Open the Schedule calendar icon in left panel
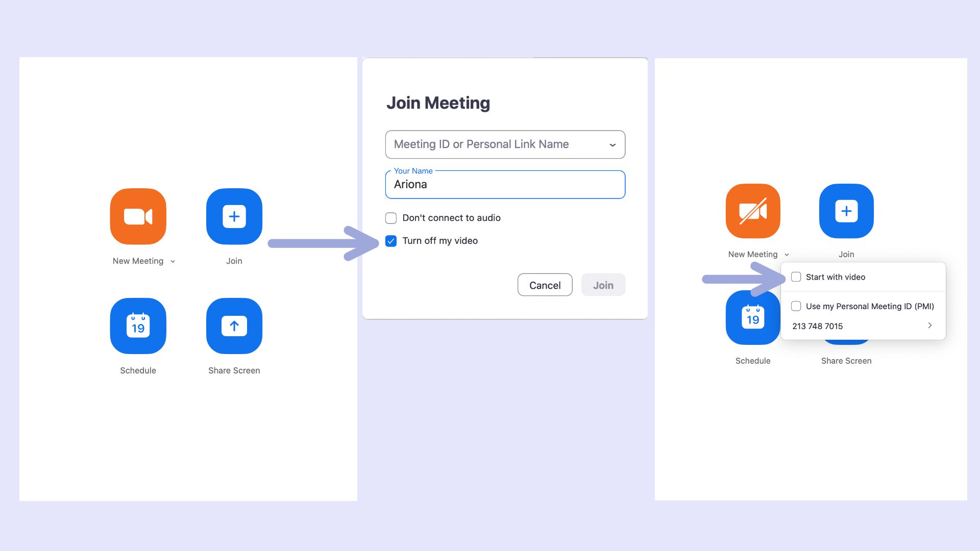Screen dimensions: 980x551 tap(138, 326)
